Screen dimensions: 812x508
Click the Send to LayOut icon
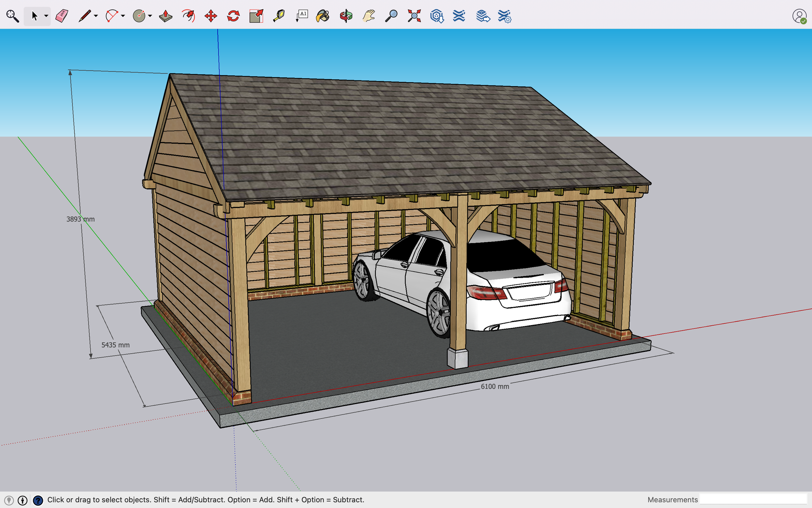click(x=483, y=16)
